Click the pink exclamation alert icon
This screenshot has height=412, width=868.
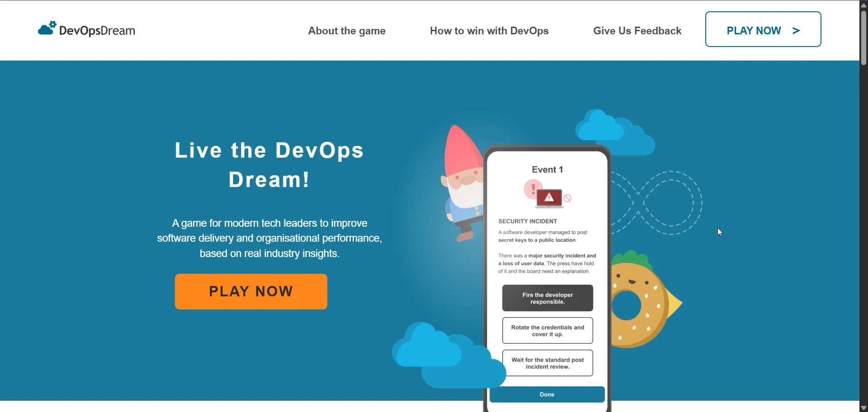pyautogui.click(x=533, y=187)
